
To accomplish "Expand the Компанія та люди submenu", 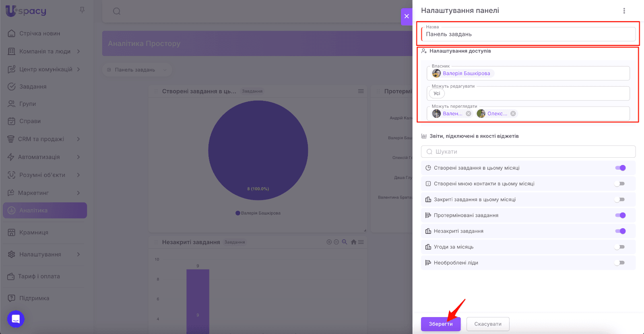I will (78, 52).
